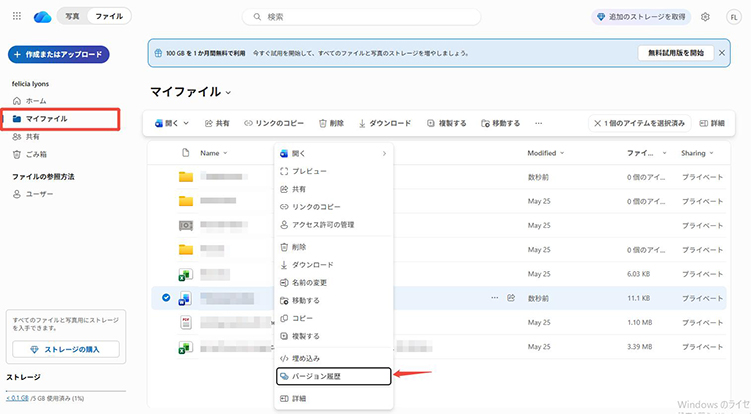Click 複製する in the toolbar

(x=446, y=123)
